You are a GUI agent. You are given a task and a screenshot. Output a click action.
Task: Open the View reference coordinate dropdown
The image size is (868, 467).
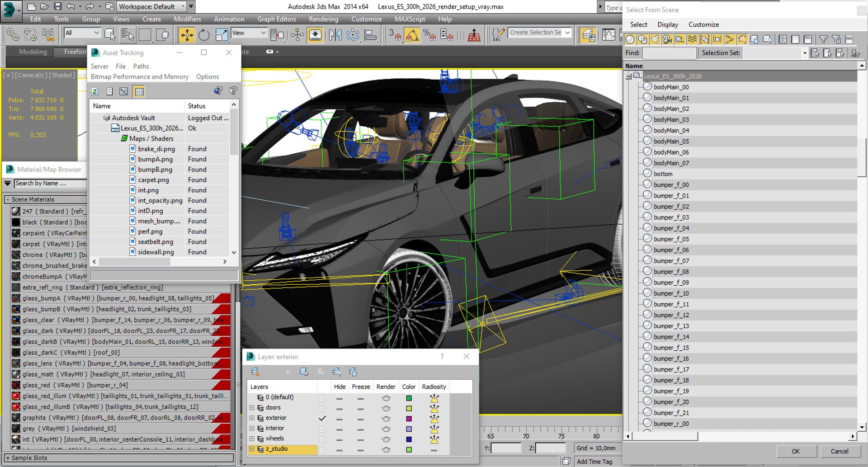click(x=249, y=33)
